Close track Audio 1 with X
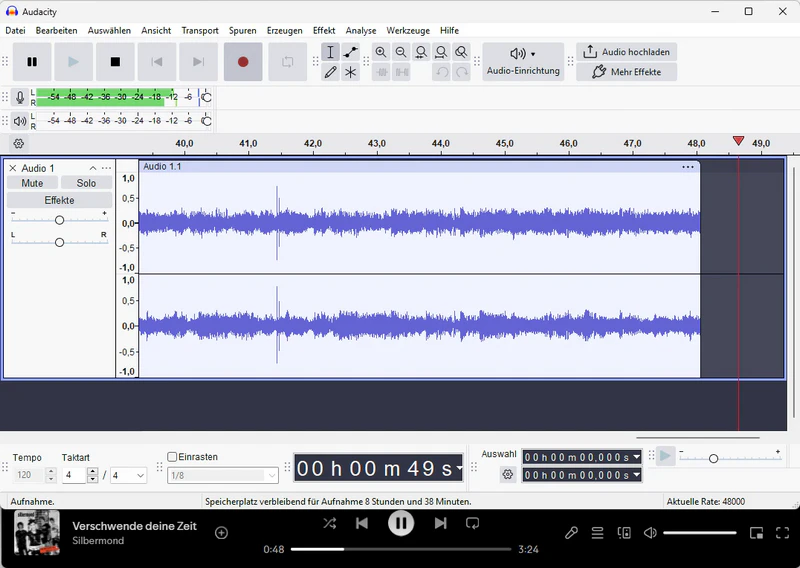Image resolution: width=800 pixels, height=568 pixels. point(13,168)
